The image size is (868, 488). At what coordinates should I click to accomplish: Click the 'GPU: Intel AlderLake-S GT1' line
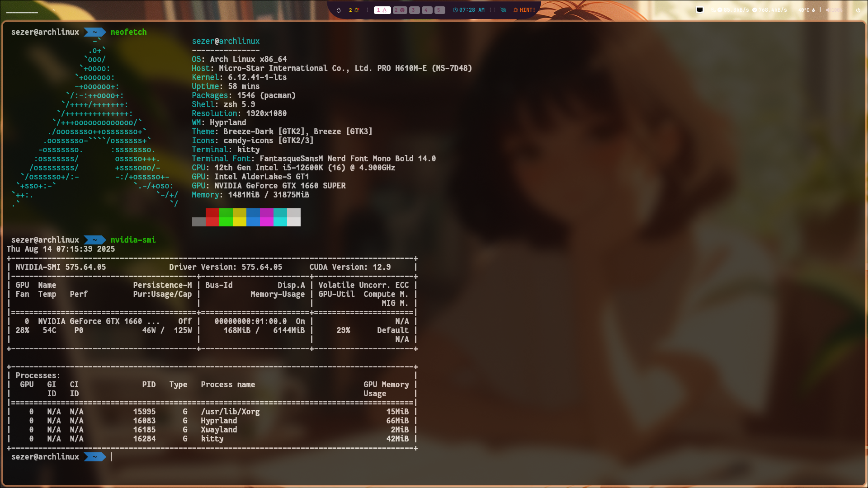[x=250, y=177]
